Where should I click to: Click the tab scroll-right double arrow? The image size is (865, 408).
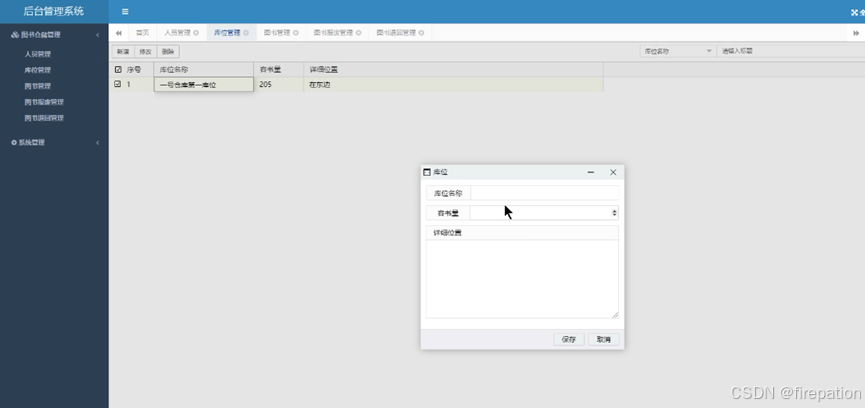coord(856,33)
